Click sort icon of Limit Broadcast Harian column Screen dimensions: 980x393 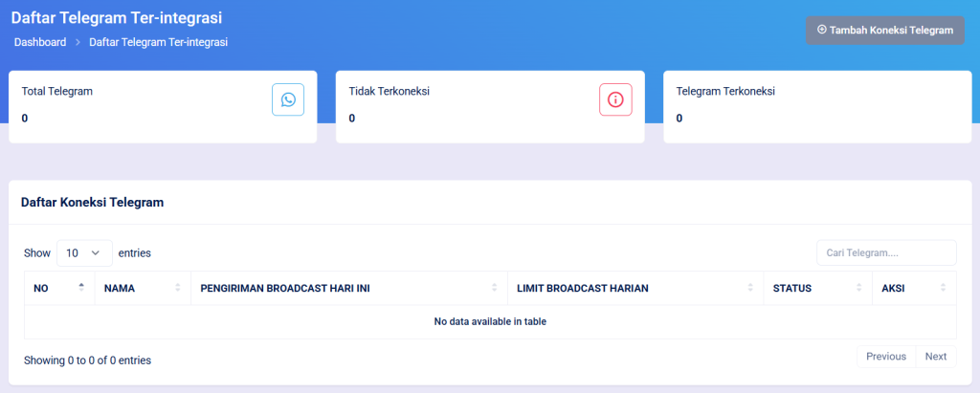click(749, 288)
